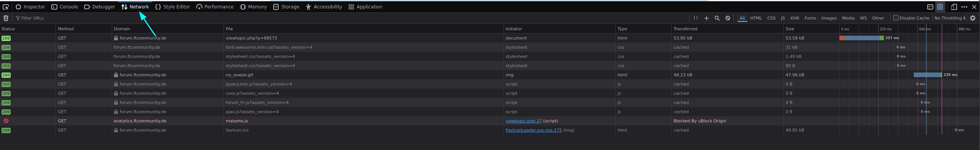The width and height of the screenshot is (980, 150).
Task: Open the Storage tab
Action: pyautogui.click(x=286, y=7)
